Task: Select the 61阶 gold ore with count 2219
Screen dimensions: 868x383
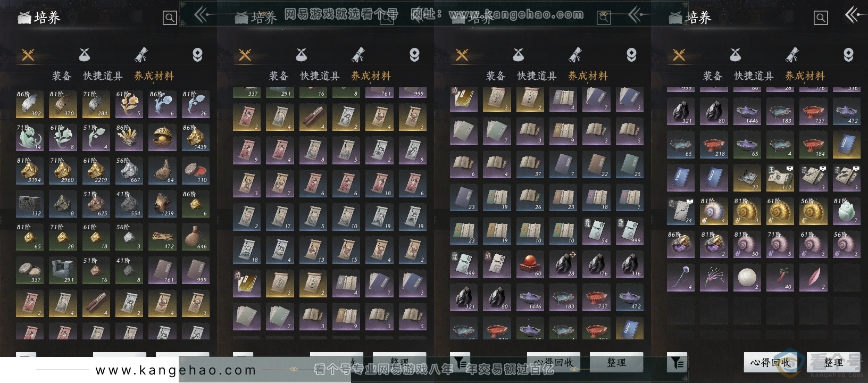Action: point(96,171)
